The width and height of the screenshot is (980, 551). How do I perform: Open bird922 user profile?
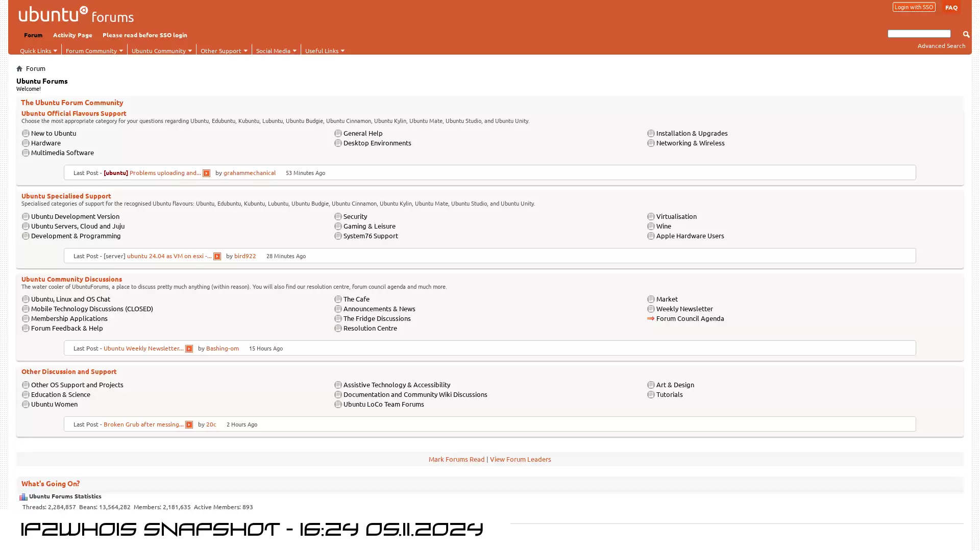[x=245, y=257]
